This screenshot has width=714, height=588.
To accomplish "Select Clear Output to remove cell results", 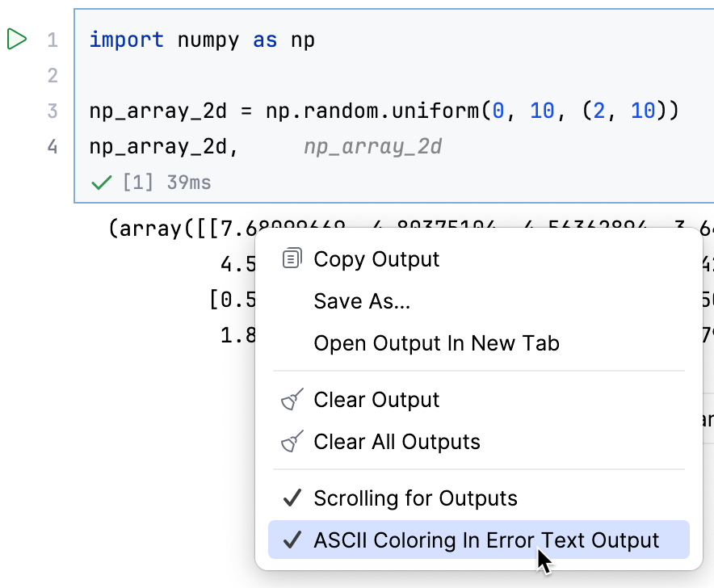I will click(376, 399).
